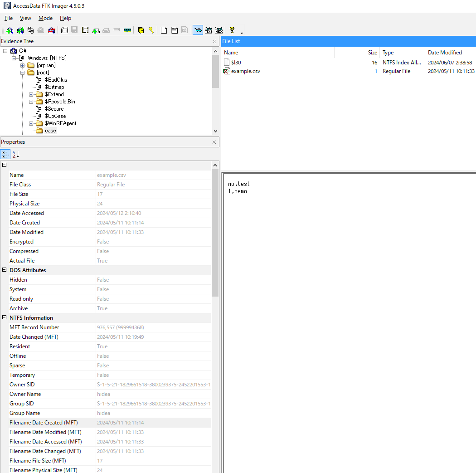Open the Mode menu
The image size is (476, 473).
click(x=45, y=18)
